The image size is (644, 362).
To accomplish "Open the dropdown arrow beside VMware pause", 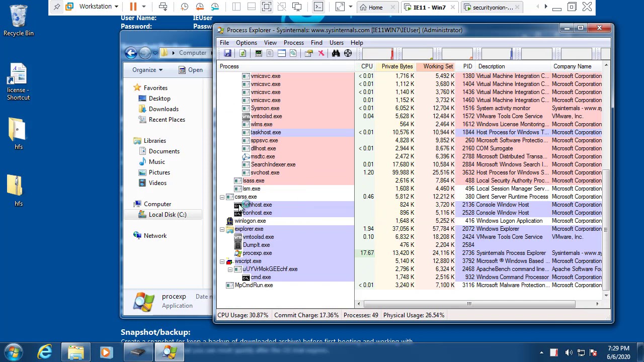I will [x=143, y=7].
